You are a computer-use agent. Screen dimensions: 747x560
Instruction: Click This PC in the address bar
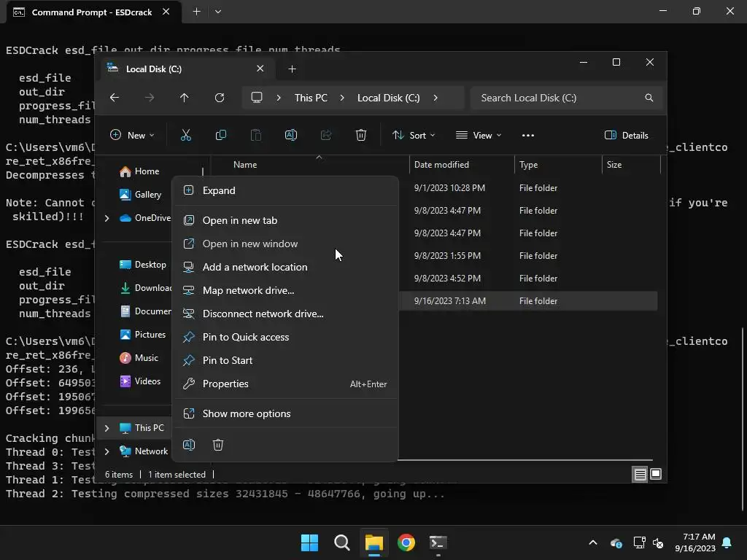311,98
